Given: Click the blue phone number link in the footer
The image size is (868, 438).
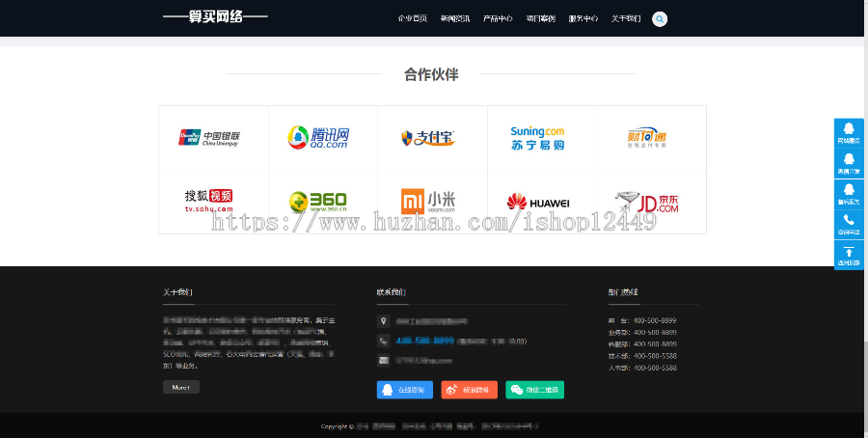Looking at the screenshot, I should point(425,341).
